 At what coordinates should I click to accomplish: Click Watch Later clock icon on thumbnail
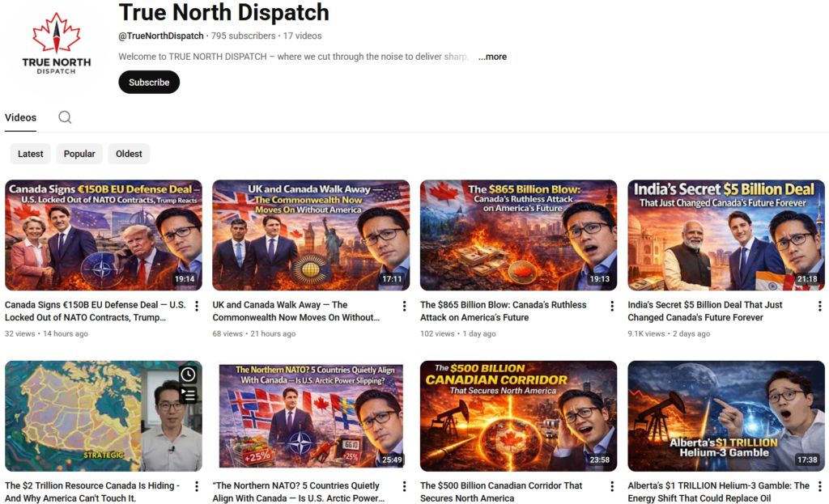coord(188,375)
